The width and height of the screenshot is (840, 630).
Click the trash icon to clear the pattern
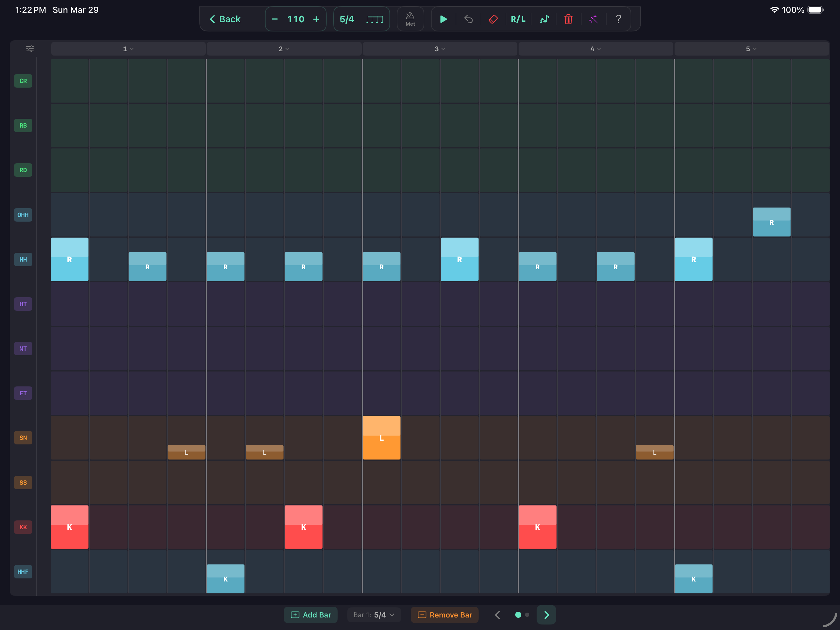pos(568,19)
